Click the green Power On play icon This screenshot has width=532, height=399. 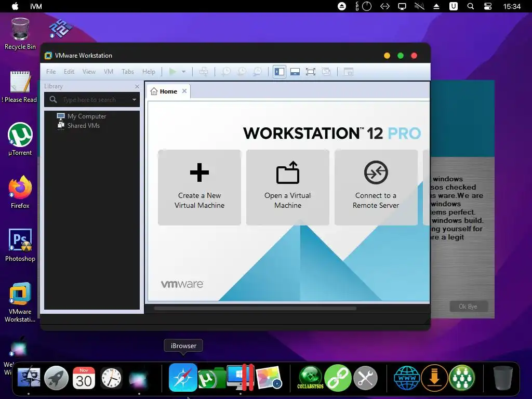tap(172, 72)
